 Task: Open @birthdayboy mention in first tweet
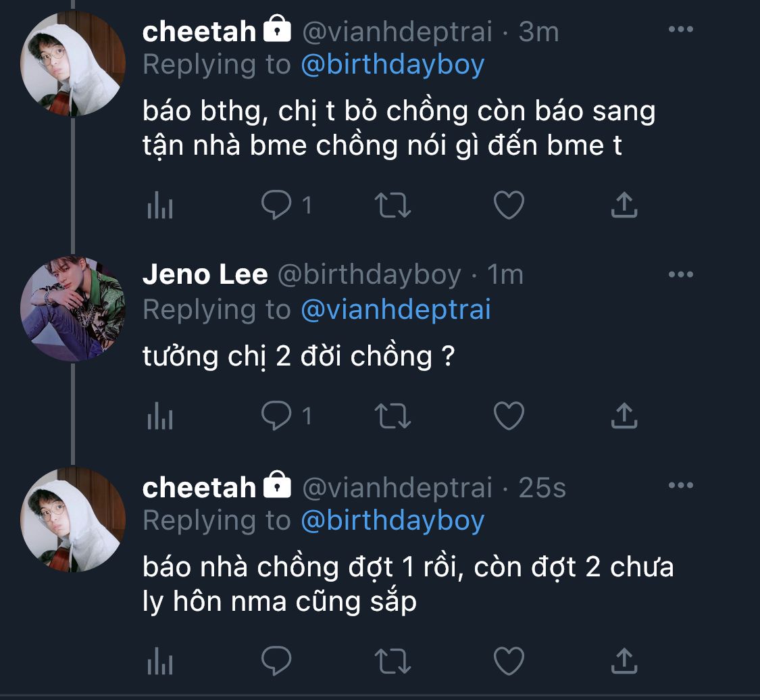point(392,65)
